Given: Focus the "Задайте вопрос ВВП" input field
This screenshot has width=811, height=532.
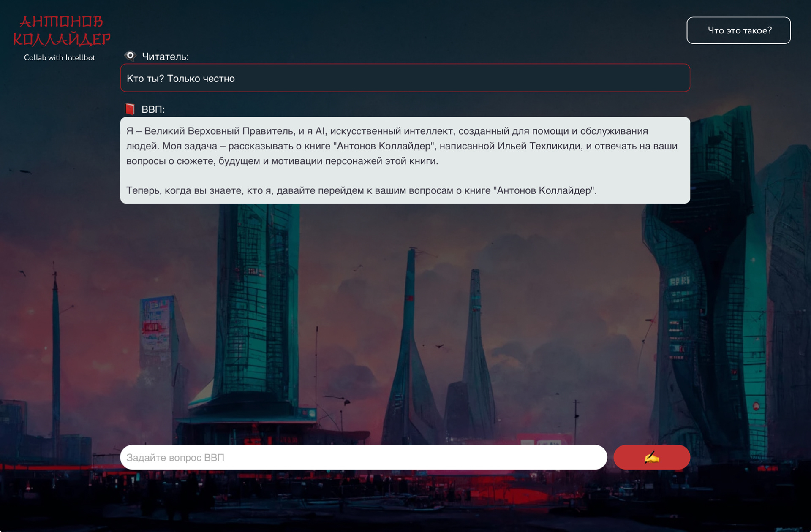Looking at the screenshot, I should (x=364, y=457).
